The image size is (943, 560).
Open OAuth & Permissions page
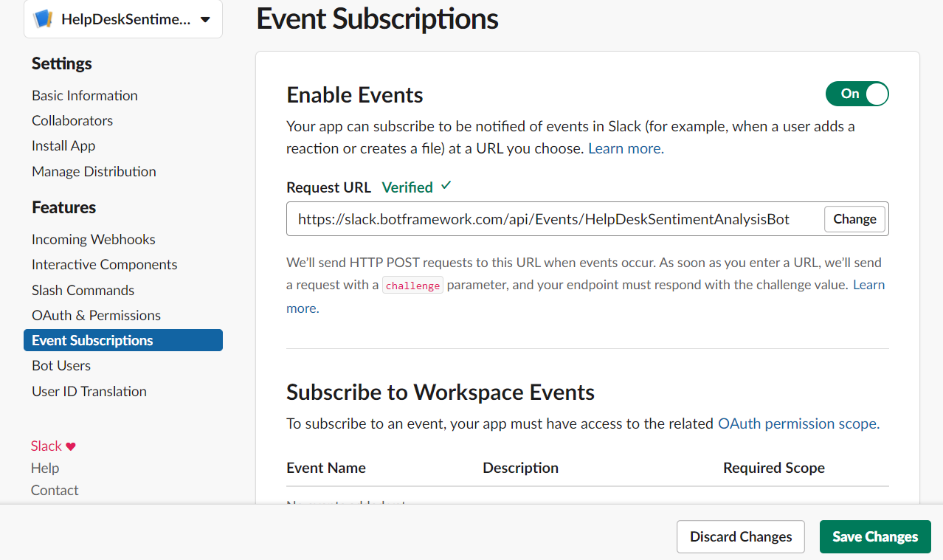(x=96, y=315)
